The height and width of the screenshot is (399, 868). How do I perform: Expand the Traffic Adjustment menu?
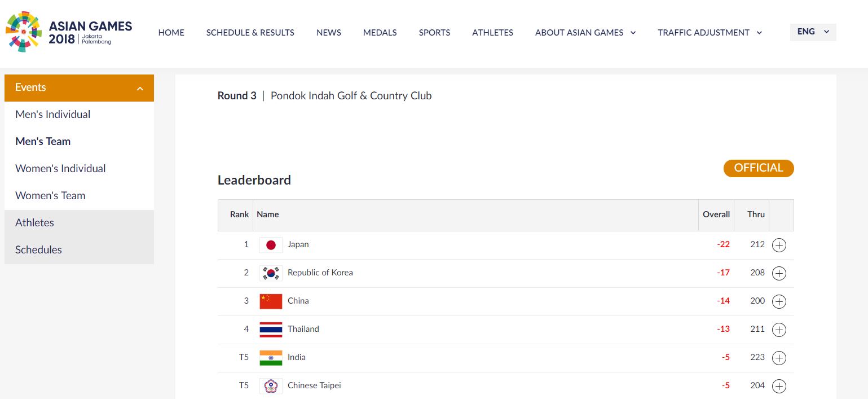[x=710, y=33]
